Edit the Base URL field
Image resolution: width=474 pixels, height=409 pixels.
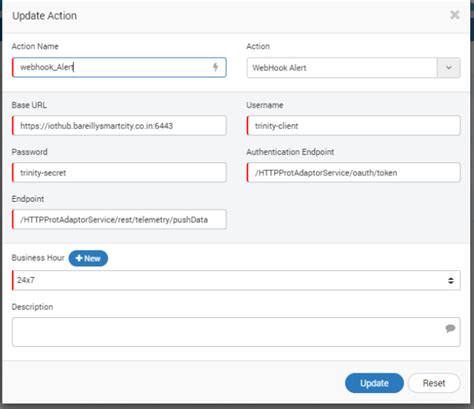(119, 126)
